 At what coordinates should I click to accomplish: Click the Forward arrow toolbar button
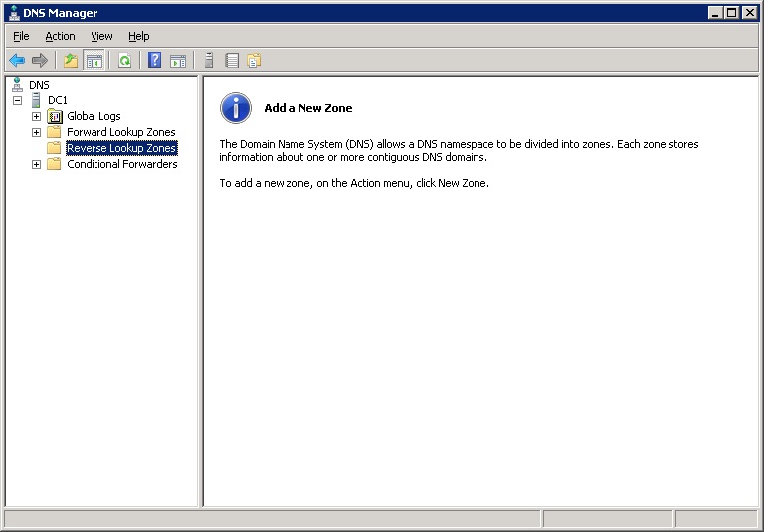click(40, 61)
